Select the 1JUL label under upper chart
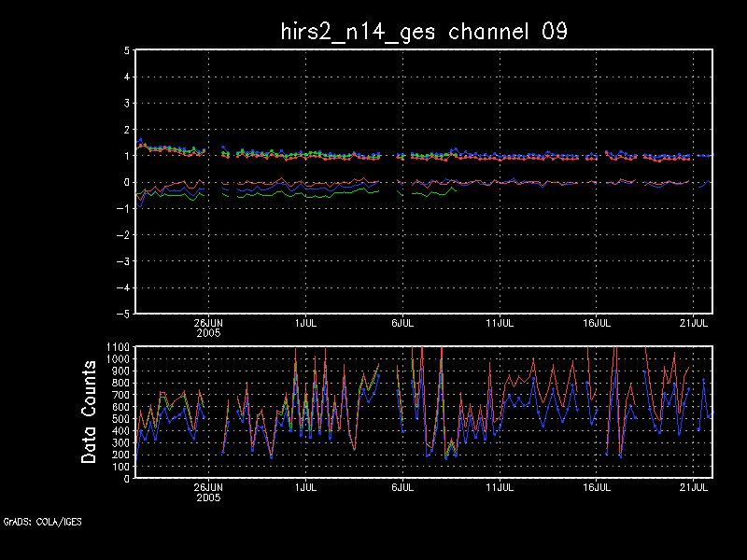Screen dimensions: 747x560 coord(304,322)
